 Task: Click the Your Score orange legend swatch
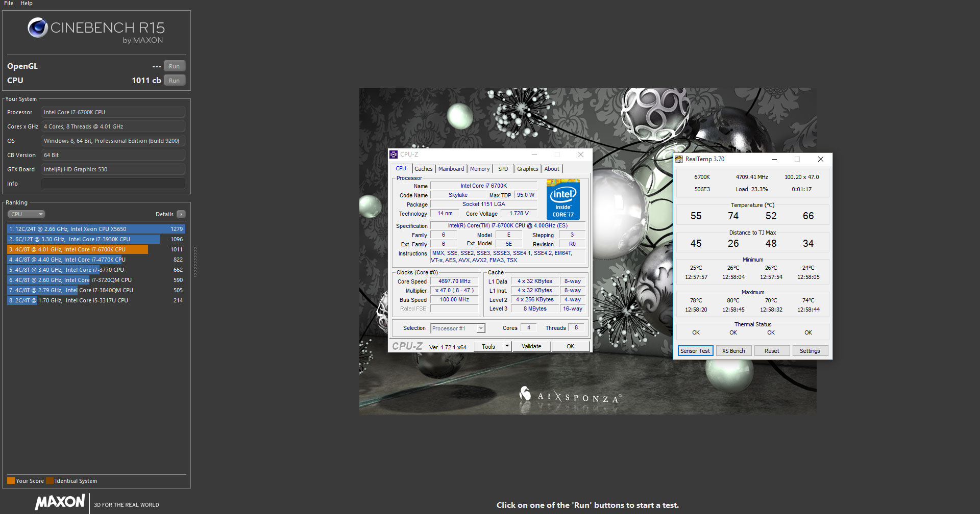point(11,480)
